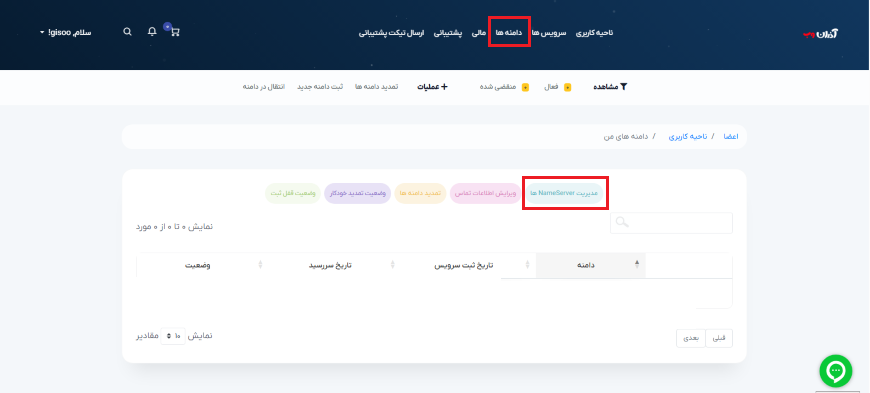Click the «قبلی» pagination button
The image size is (870, 393).
pyautogui.click(x=719, y=338)
